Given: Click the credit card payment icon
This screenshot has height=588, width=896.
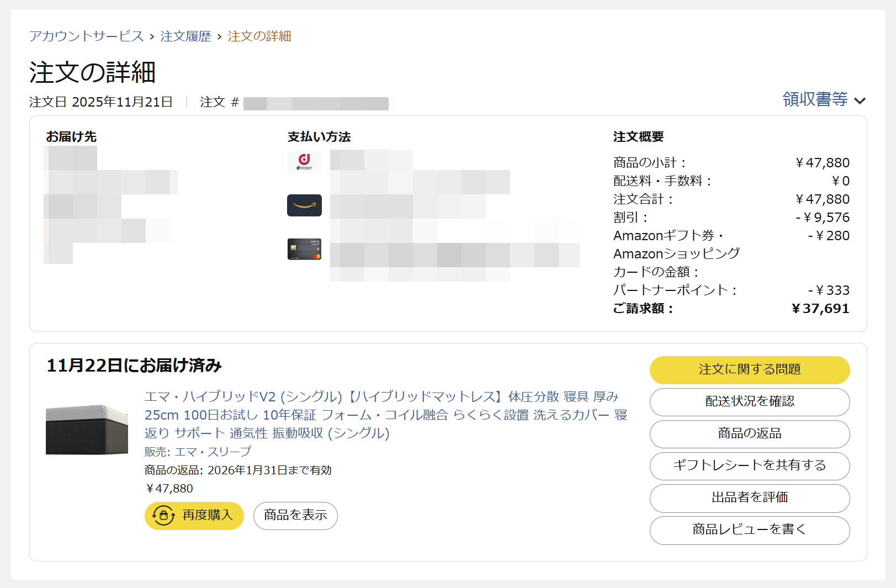Looking at the screenshot, I should (304, 249).
